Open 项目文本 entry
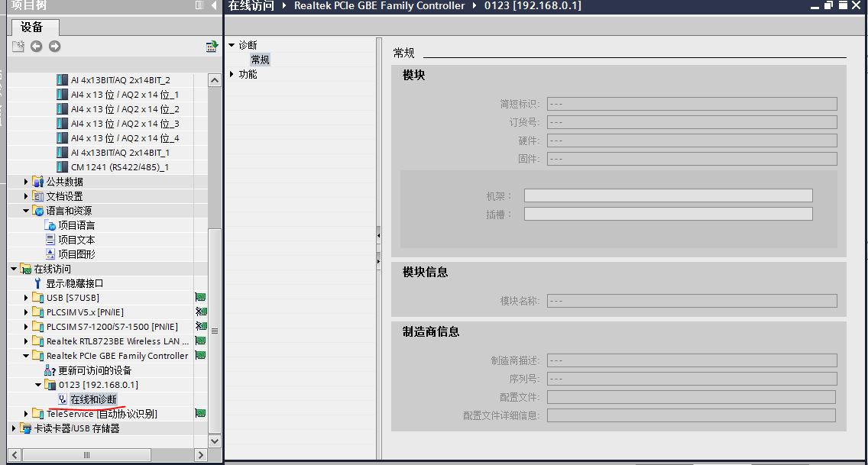This screenshot has height=465, width=868. pyautogui.click(x=76, y=240)
